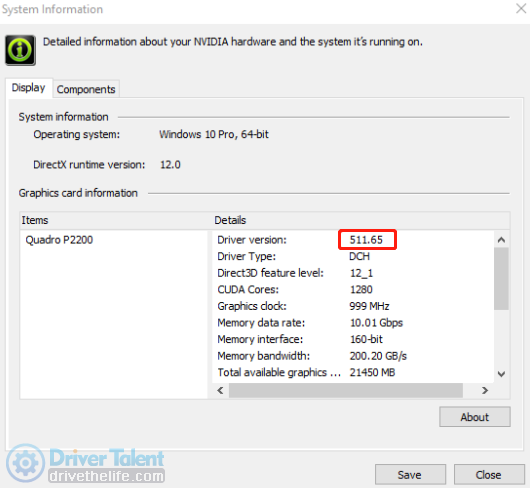Click the Operating system label
The height and width of the screenshot is (488, 530).
pos(77,135)
